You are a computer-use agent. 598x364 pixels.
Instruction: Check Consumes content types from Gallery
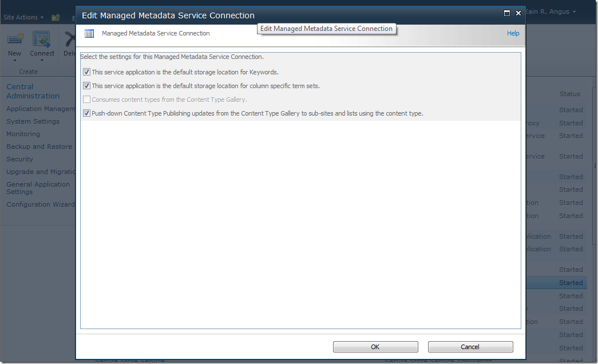pyautogui.click(x=86, y=100)
